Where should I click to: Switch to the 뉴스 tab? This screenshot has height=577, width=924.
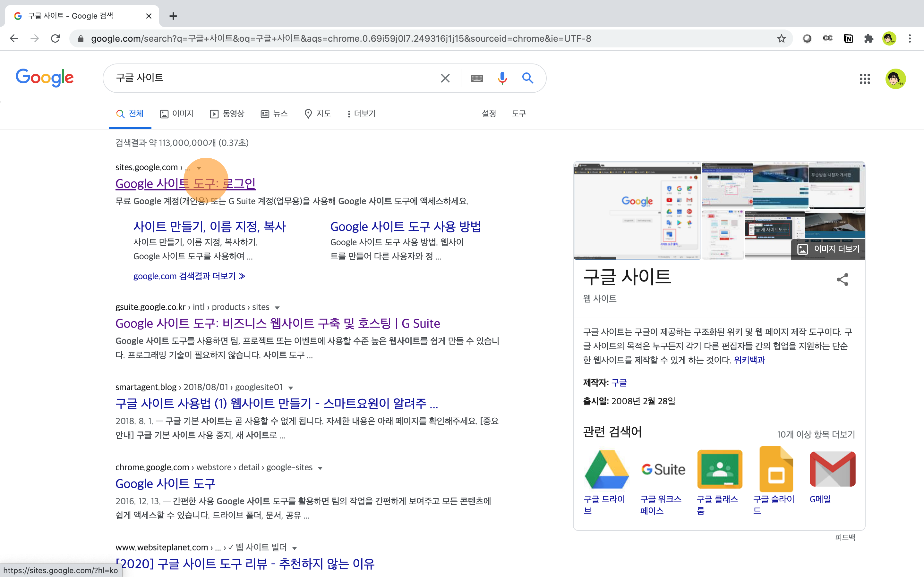pos(274,114)
